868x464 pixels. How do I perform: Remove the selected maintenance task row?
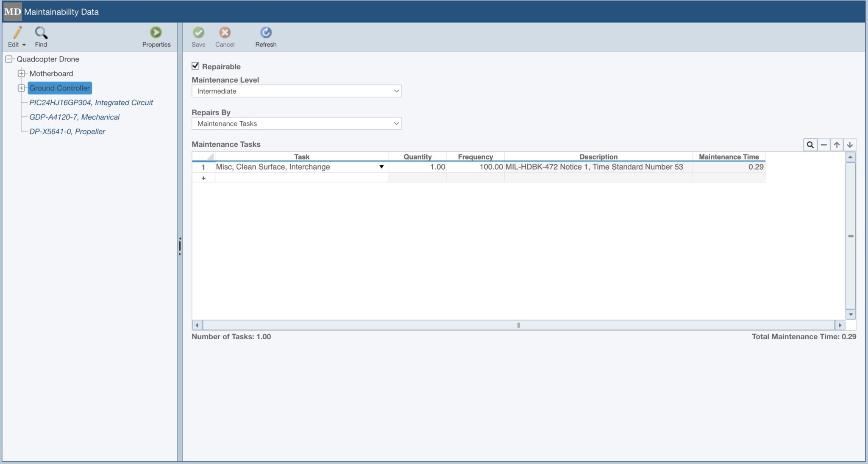click(823, 145)
